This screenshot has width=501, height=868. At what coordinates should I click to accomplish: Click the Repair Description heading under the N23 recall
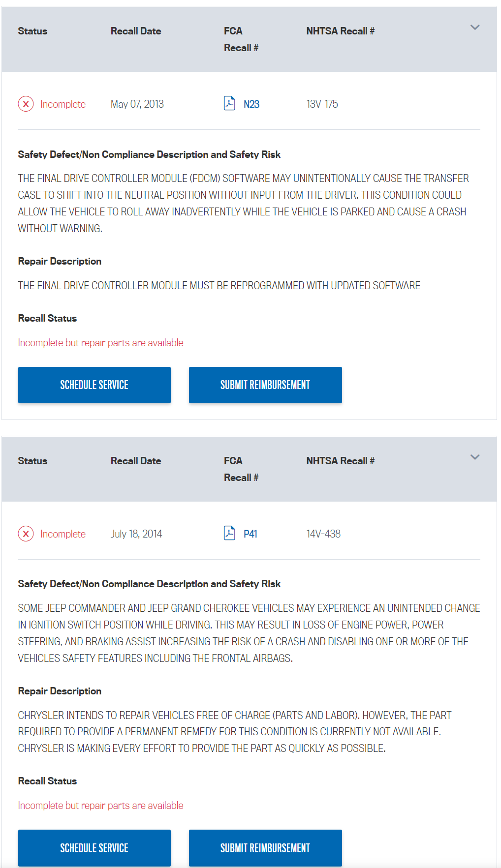(x=60, y=261)
